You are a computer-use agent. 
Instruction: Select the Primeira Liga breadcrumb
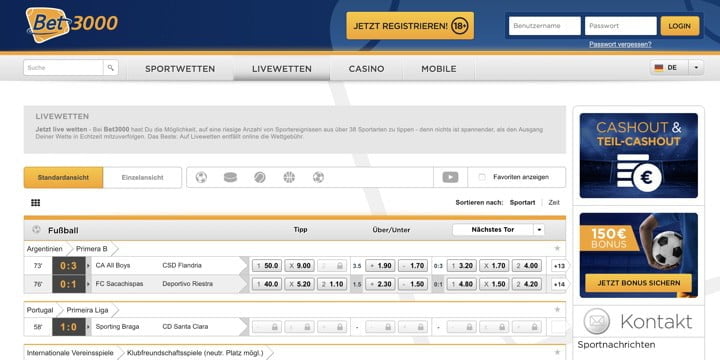click(x=87, y=310)
